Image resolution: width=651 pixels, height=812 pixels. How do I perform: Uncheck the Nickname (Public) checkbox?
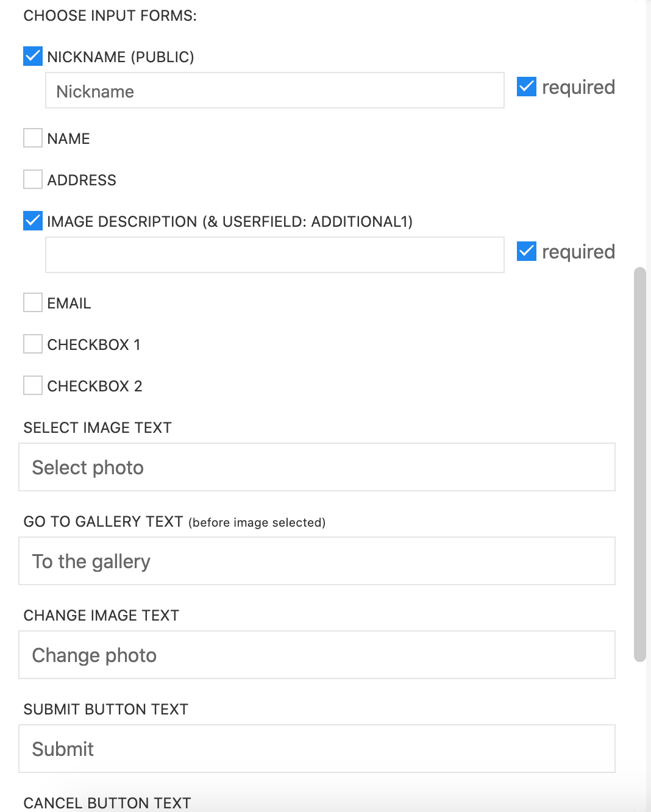(33, 56)
